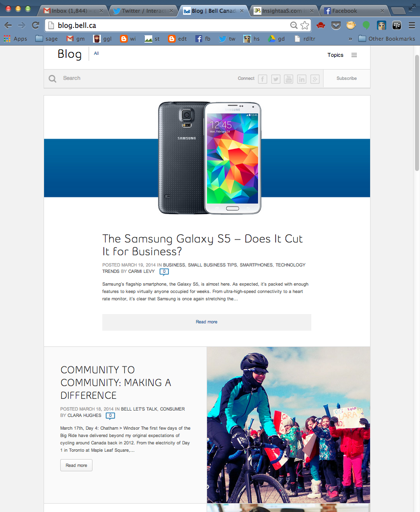Bookmark this page with the star icon
This screenshot has width=420, height=512.
point(304,25)
